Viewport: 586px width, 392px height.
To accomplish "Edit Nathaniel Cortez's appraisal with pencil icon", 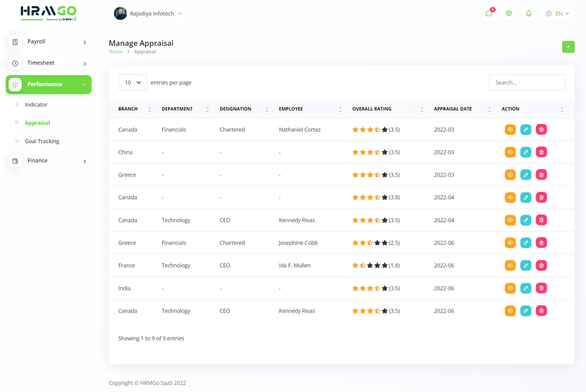I will pos(526,129).
